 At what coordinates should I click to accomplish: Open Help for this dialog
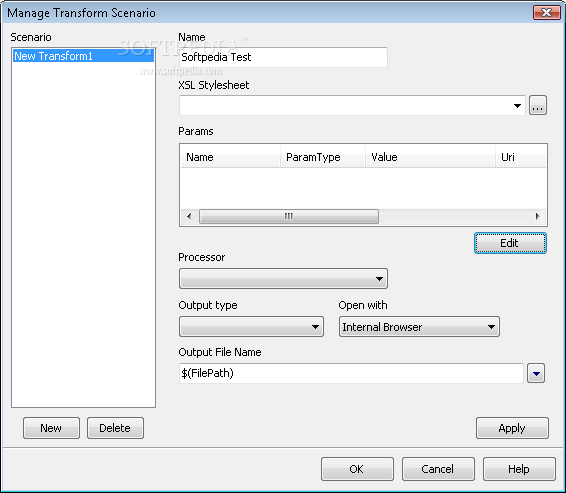pos(519,469)
